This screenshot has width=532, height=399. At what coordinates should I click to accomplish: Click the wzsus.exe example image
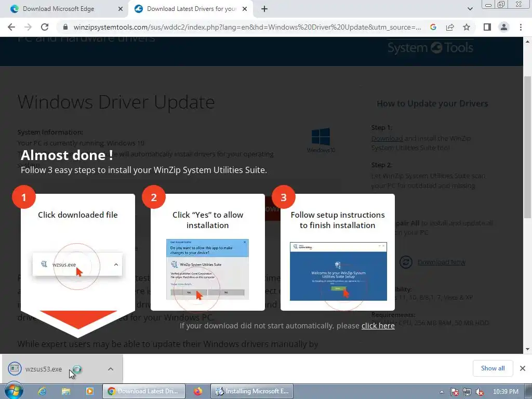[77, 264]
